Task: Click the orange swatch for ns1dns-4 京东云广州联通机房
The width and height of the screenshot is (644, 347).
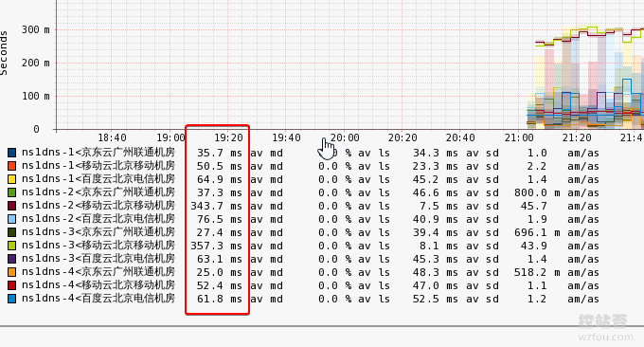Action: [12, 272]
